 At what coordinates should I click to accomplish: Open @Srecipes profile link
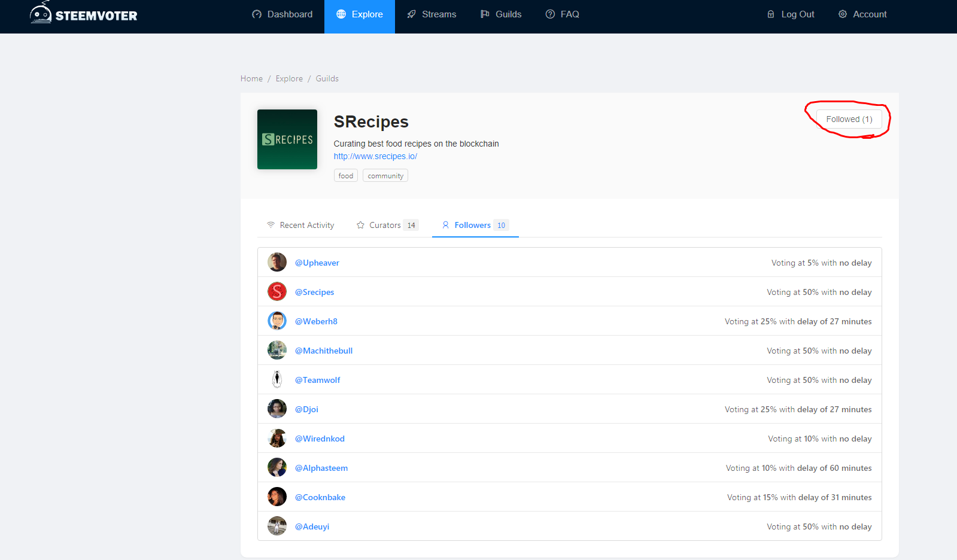click(x=315, y=292)
